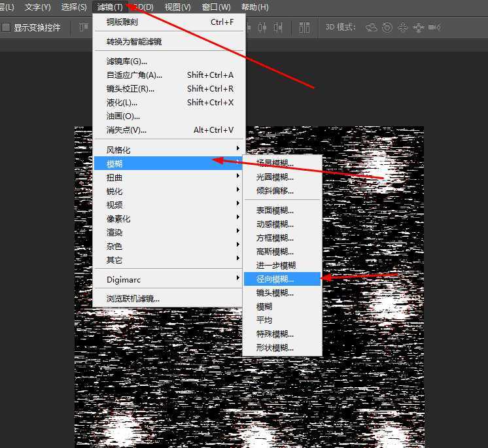Select the 3D roll mode icon
Screen dimensions: 488x448
[x=387, y=27]
